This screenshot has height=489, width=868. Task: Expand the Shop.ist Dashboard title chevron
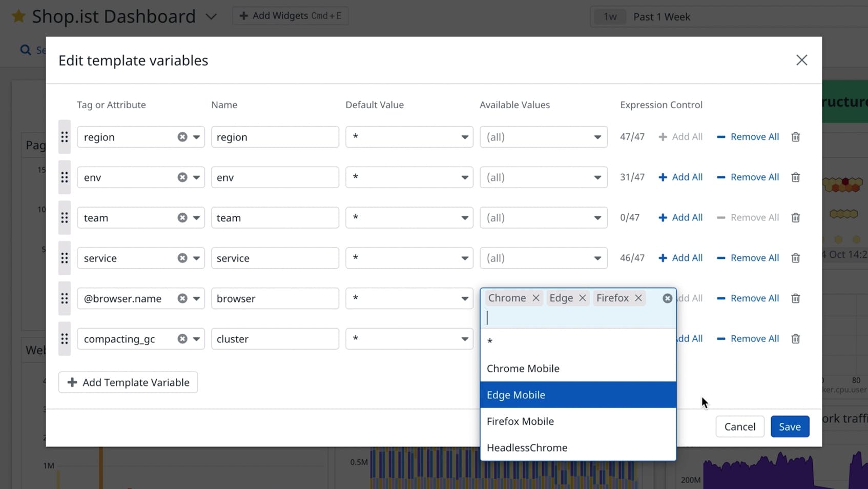point(211,16)
